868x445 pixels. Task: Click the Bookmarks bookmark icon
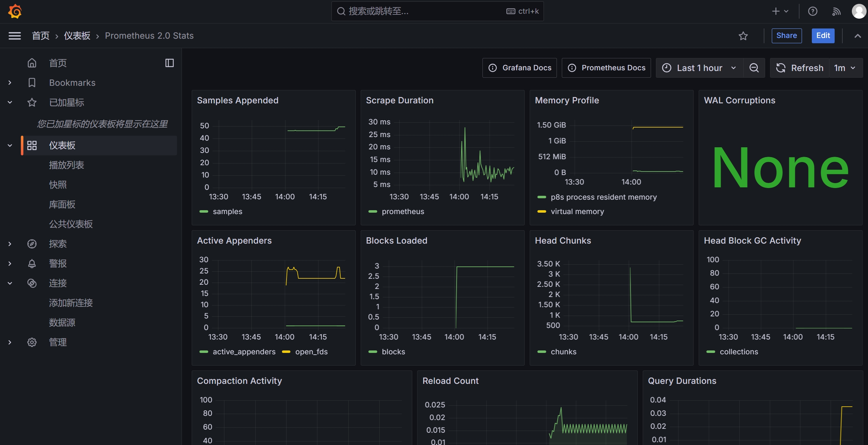[x=32, y=83]
